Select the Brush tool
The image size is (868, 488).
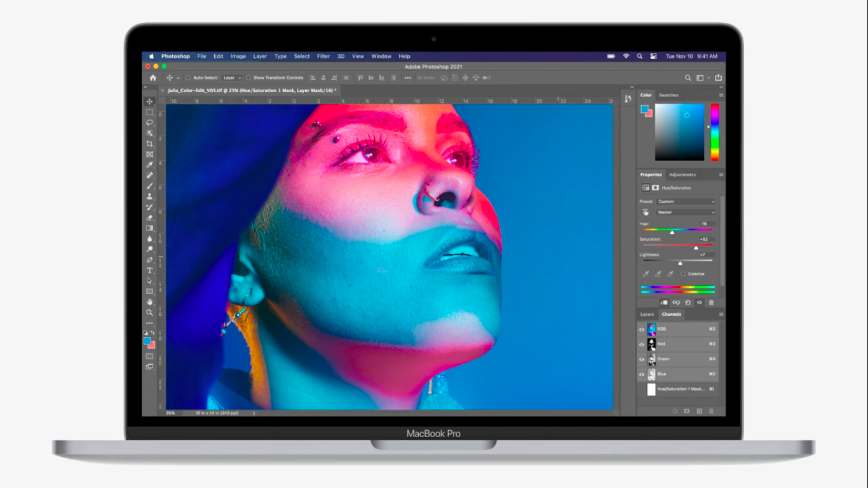click(150, 186)
